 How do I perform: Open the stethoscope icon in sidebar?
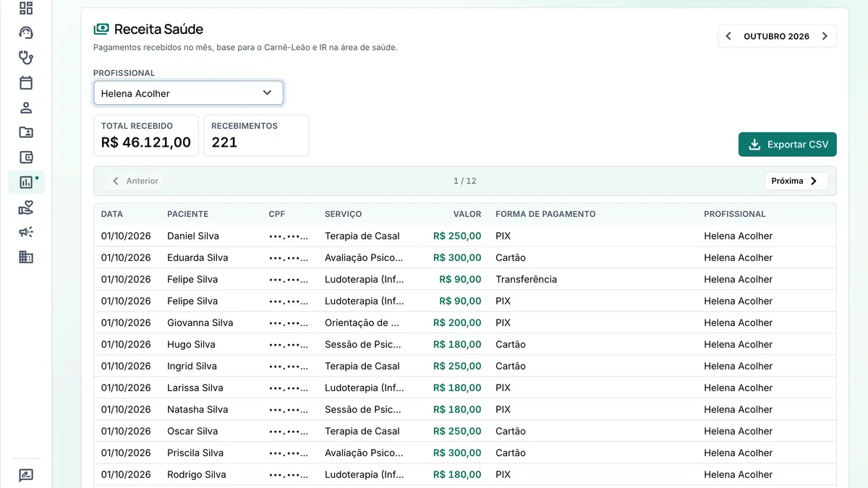[26, 58]
